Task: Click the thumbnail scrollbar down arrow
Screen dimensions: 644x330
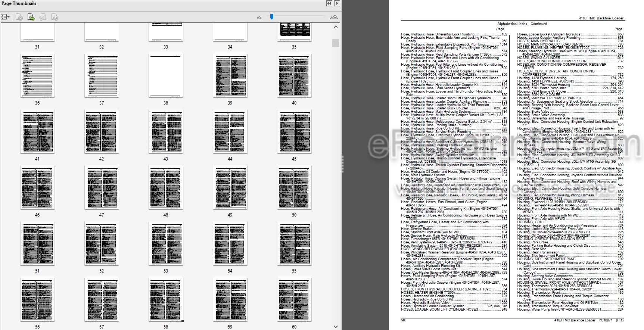Action: 336,327
